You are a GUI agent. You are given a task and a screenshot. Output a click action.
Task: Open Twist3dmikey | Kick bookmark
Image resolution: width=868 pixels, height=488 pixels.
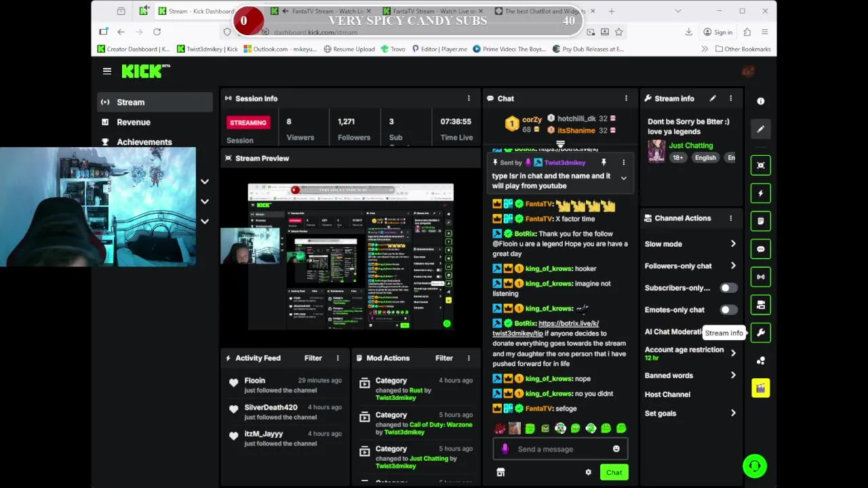click(x=208, y=49)
